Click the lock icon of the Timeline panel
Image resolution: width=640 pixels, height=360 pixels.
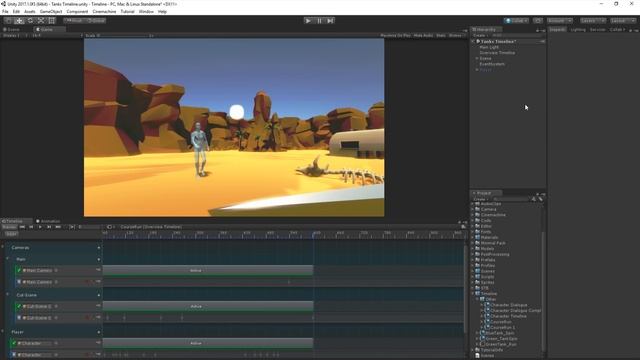(x=460, y=222)
